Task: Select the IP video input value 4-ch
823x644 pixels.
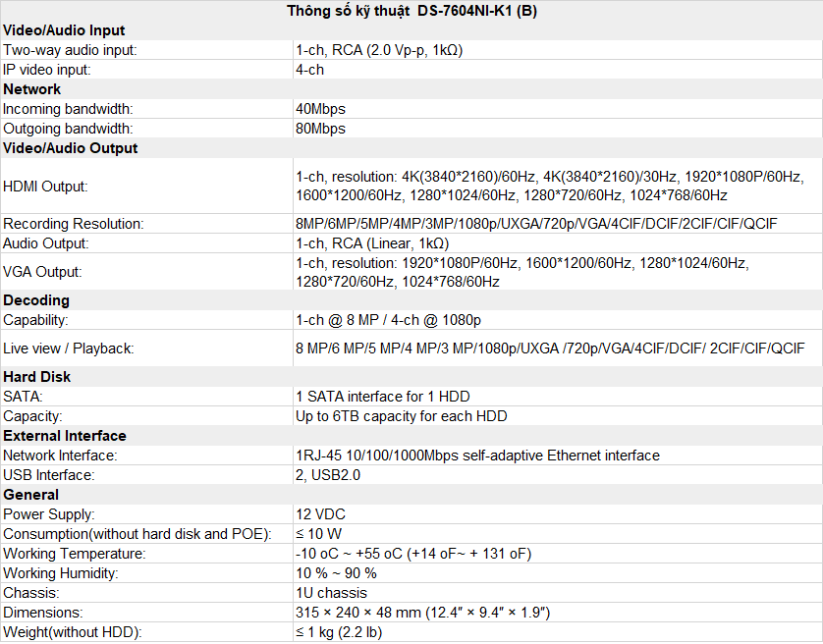Action: pos(310,70)
